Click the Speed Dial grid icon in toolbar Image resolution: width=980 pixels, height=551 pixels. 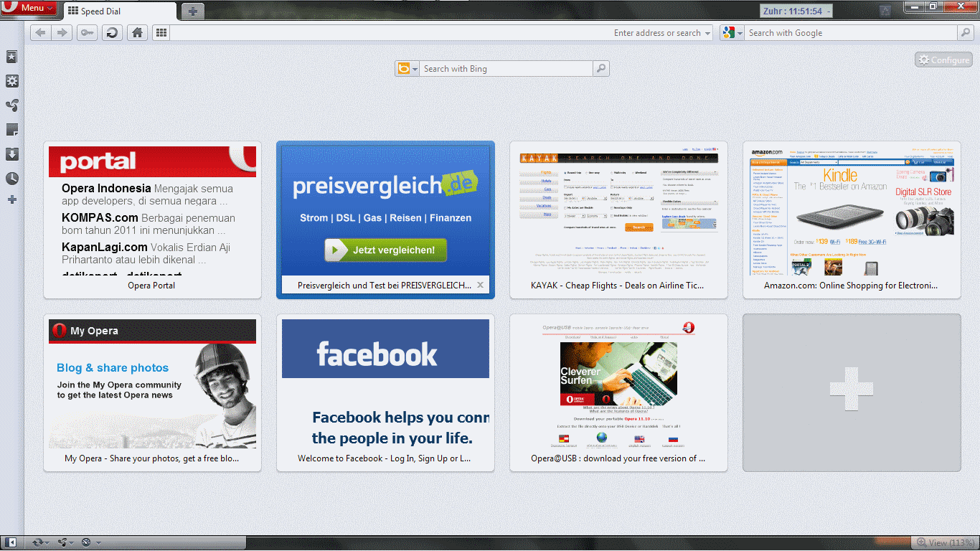pos(161,33)
